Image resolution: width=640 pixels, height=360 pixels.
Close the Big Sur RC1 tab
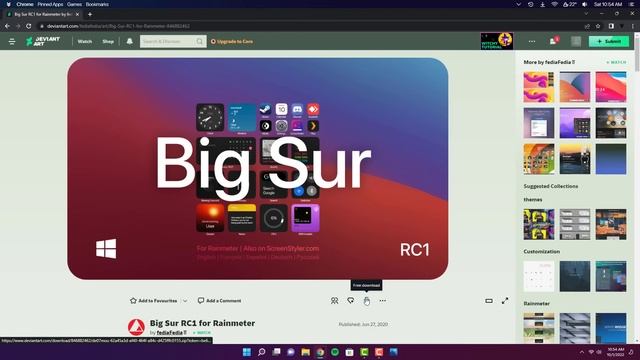(77, 14)
